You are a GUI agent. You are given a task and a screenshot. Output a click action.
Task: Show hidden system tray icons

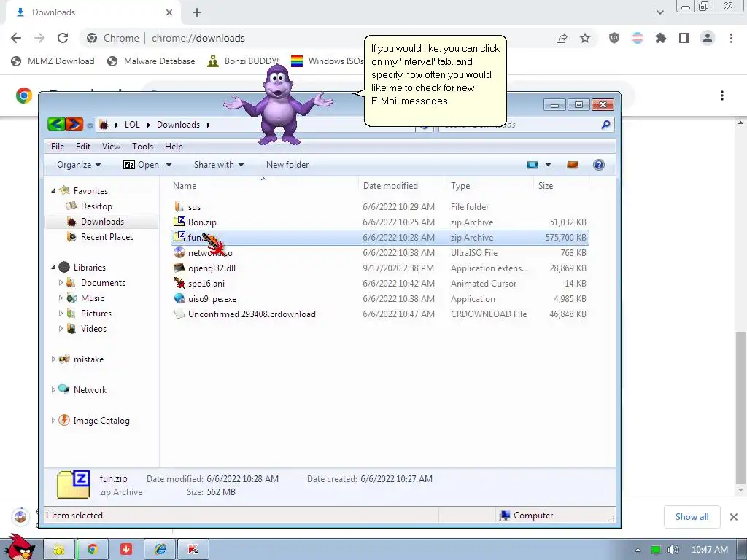click(x=638, y=550)
